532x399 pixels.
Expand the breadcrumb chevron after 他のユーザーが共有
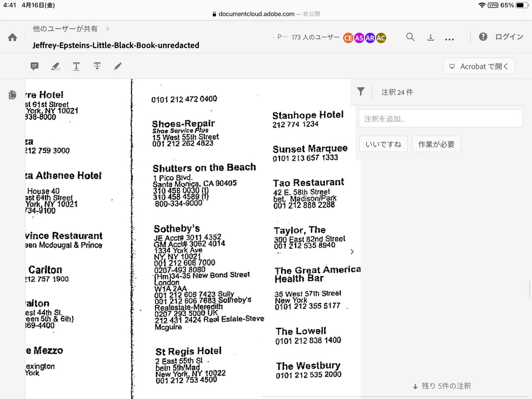pyautogui.click(x=108, y=29)
